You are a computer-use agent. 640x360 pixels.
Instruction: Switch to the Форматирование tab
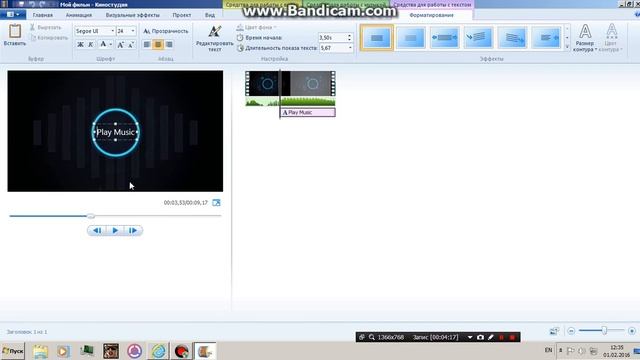431,15
